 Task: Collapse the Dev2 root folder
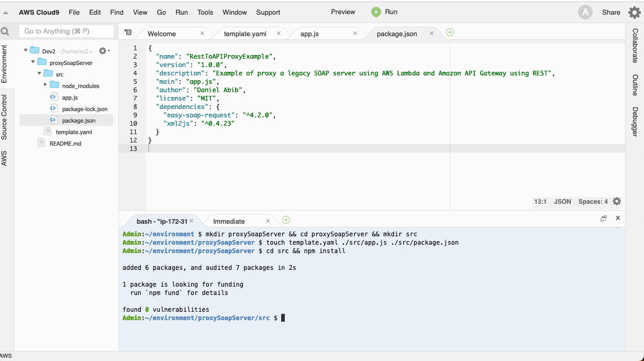pos(25,51)
